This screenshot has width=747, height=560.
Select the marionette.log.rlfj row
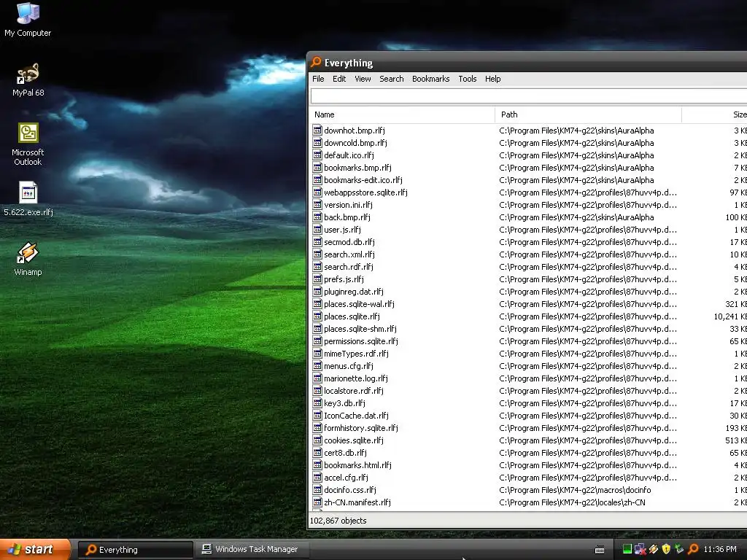[x=529, y=378]
